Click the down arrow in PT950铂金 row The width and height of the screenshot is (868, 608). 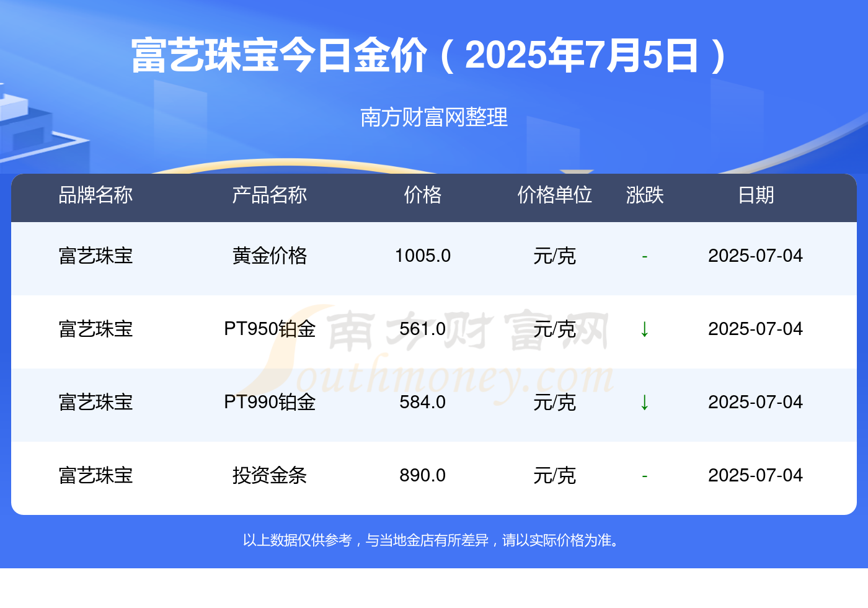(x=644, y=329)
